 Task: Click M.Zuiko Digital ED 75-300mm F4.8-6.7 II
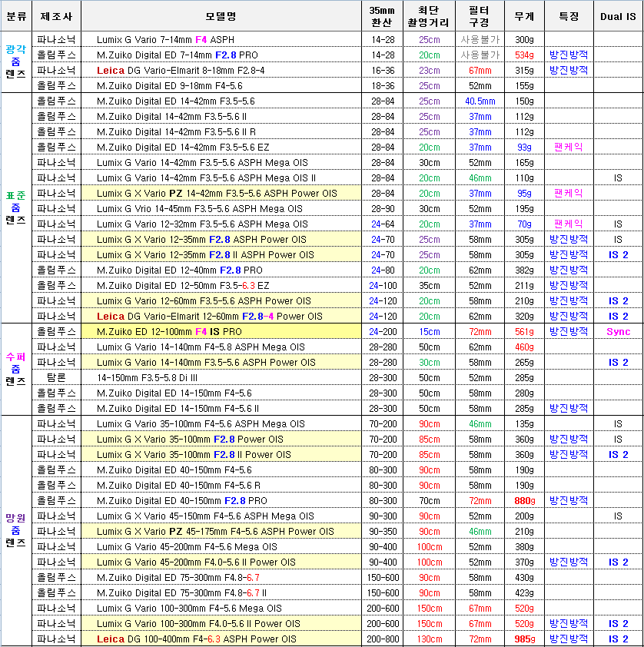[181, 593]
